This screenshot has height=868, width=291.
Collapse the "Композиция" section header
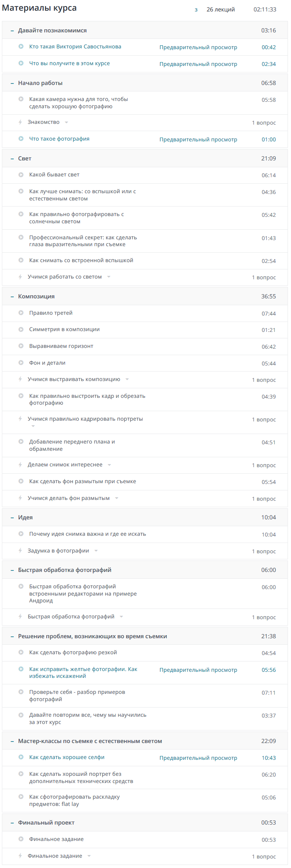[12, 297]
